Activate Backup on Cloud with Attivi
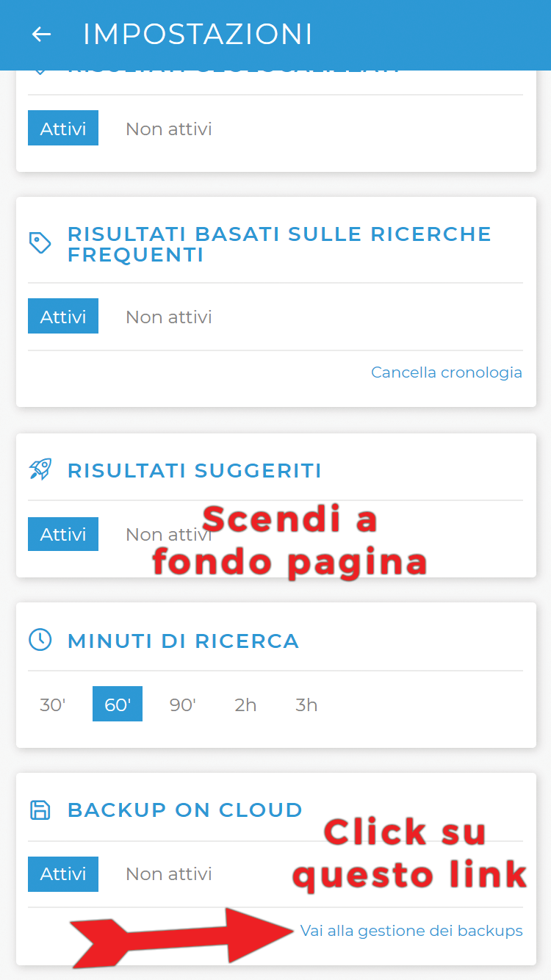The height and width of the screenshot is (980, 551). point(63,873)
